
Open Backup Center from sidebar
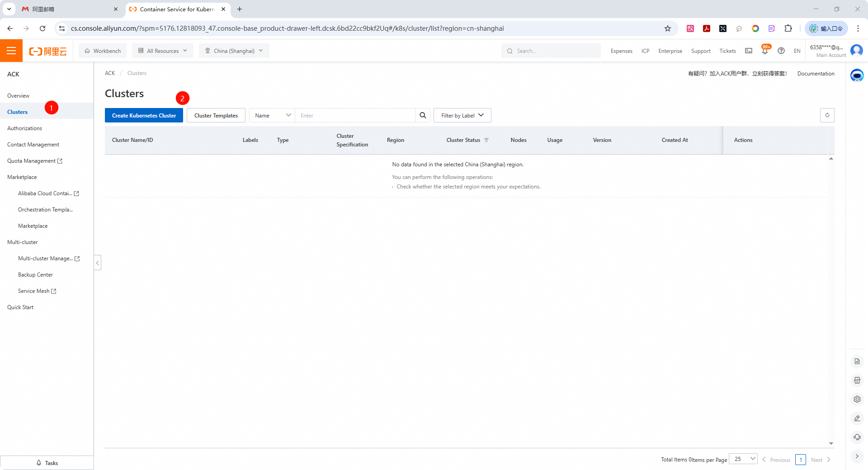click(x=35, y=275)
